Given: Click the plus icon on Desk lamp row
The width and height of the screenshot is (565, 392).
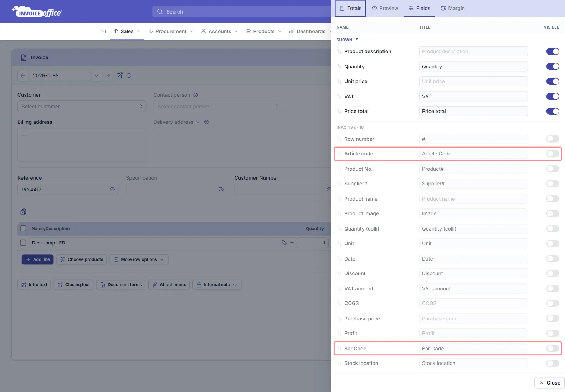Looking at the screenshot, I should click(292, 243).
